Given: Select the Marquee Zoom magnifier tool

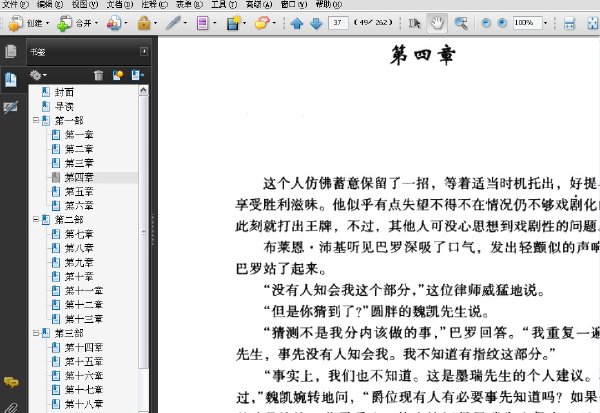Looking at the screenshot, I should pyautogui.click(x=461, y=23).
